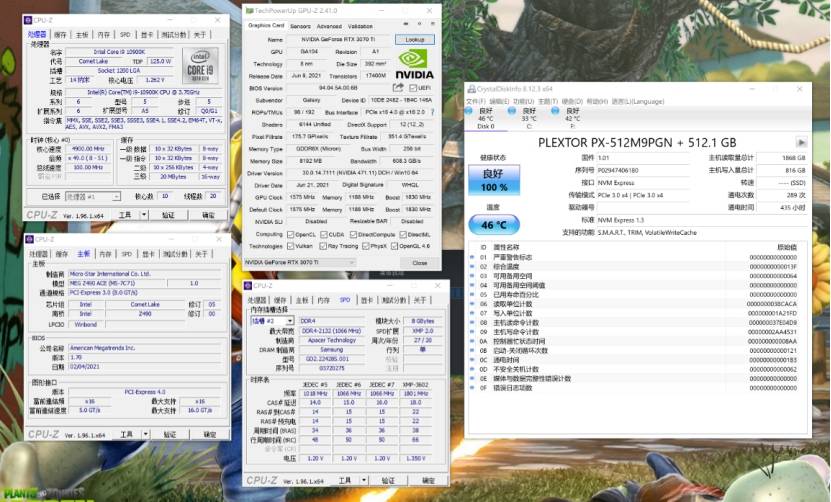The image size is (831, 502).
Task: Select the 不安全关机计数 S.M.A.R.T. row
Action: click(638, 369)
